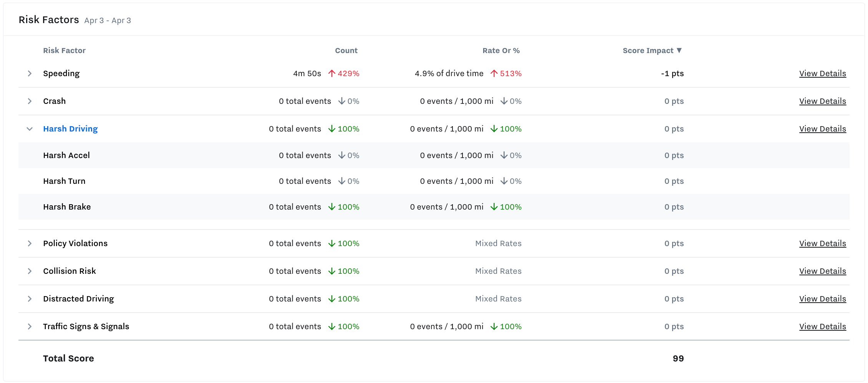The image size is (868, 383).
Task: Select the Harsh Accel sub-row label
Action: point(66,155)
